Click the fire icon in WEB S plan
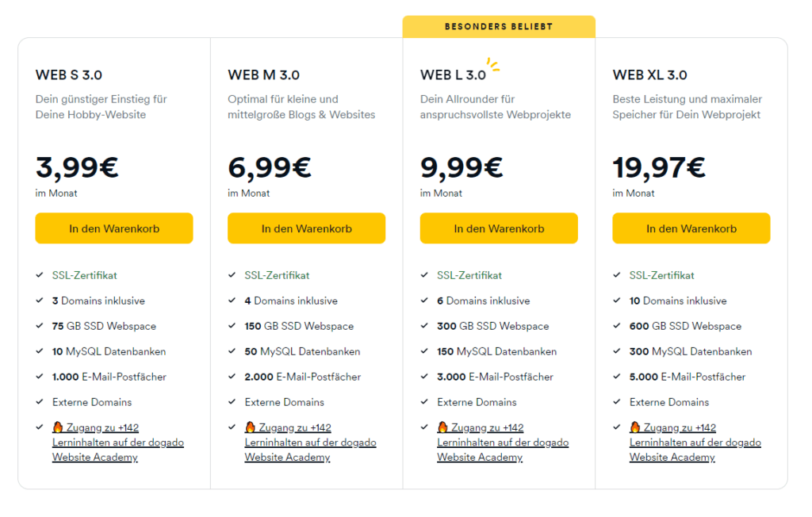The width and height of the screenshot is (812, 517). pyautogui.click(x=57, y=427)
